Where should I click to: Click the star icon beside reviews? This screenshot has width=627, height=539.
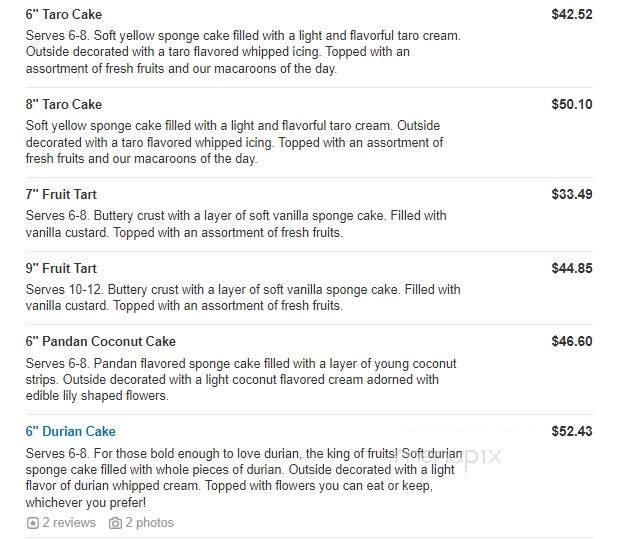[x=32, y=523]
